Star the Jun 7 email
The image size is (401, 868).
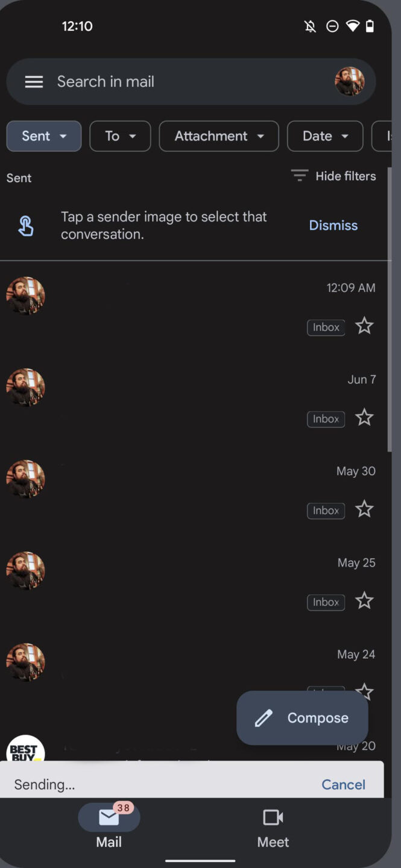364,418
